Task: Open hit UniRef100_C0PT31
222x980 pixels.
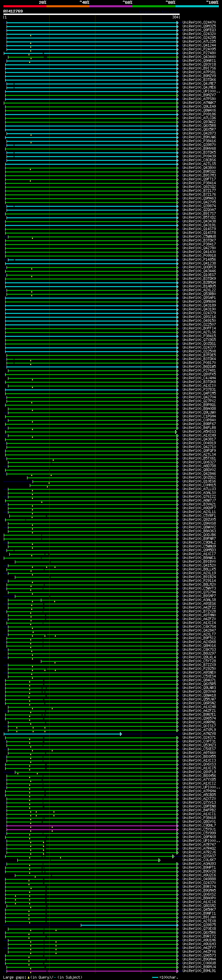Action: click(x=199, y=742)
